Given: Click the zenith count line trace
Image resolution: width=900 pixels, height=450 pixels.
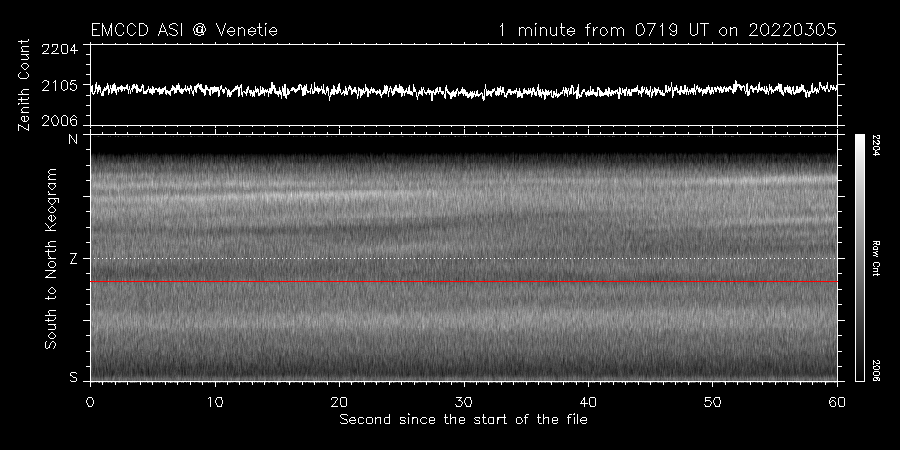Looking at the screenshot, I should tap(464, 90).
